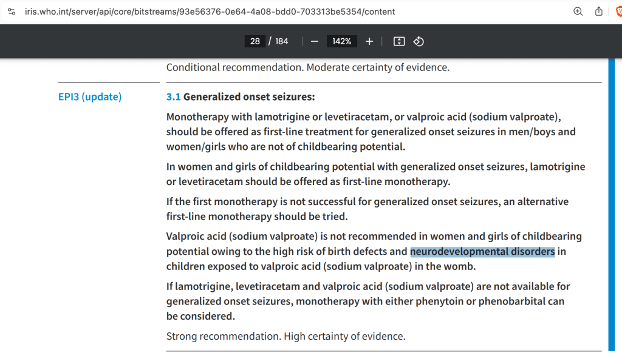
Task: Click the text Strong recommendation. High certainty
Action: coord(285,336)
